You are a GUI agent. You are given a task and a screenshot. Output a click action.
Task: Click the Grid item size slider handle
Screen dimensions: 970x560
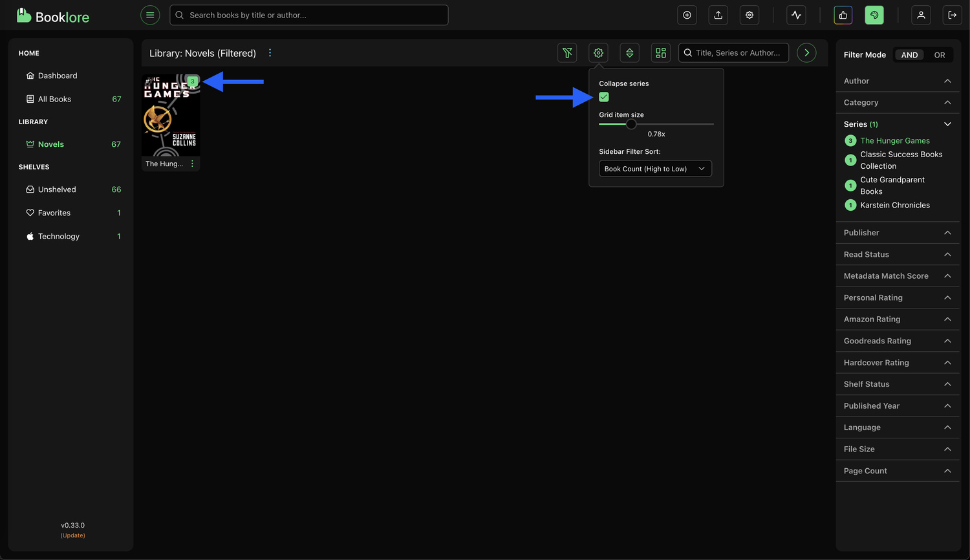631,124
